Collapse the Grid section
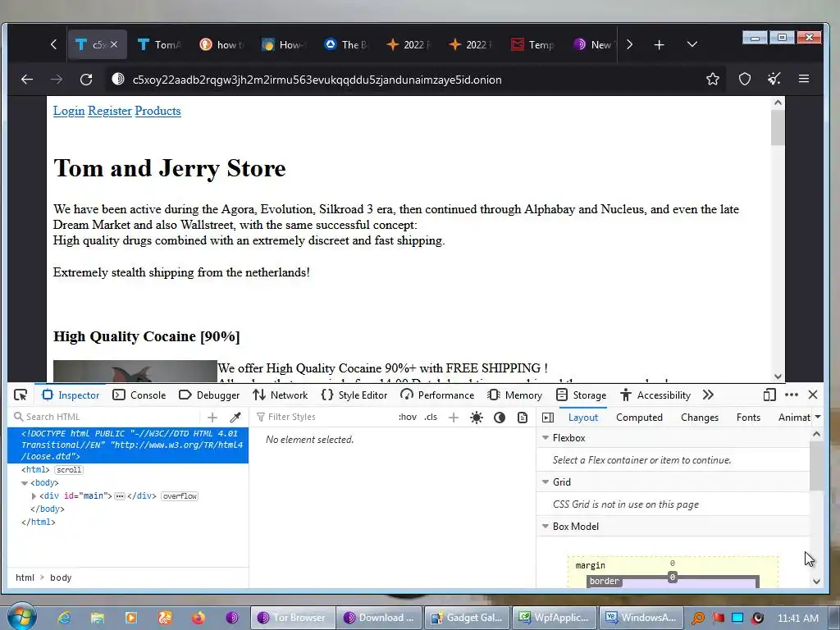The width and height of the screenshot is (840, 630). coord(546,482)
